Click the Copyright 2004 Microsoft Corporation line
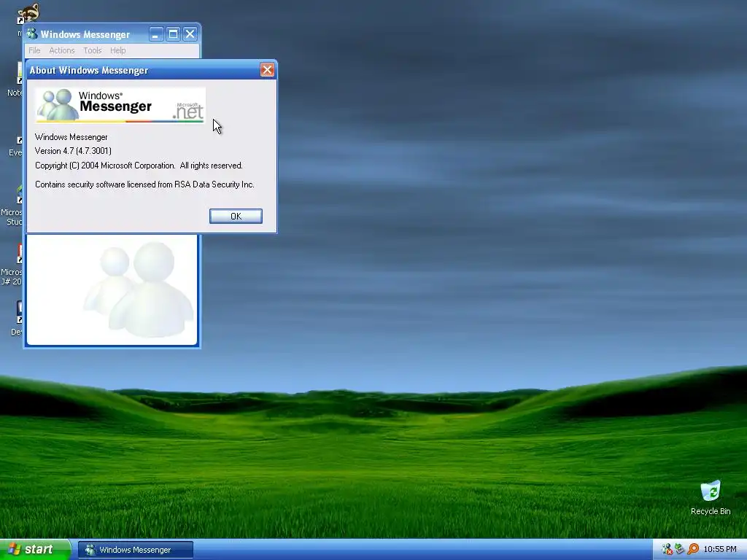Image resolution: width=747 pixels, height=560 pixels. pos(139,166)
